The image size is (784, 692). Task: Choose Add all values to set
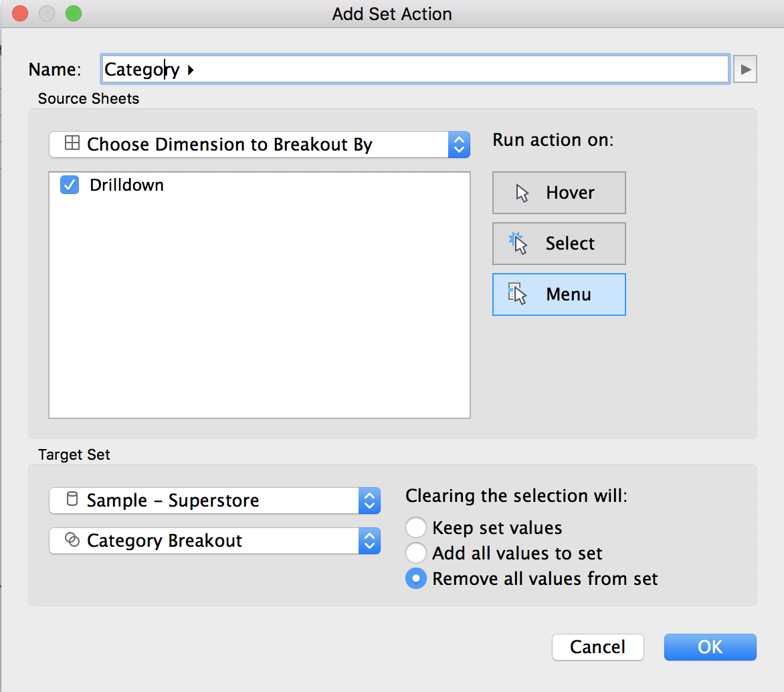416,553
